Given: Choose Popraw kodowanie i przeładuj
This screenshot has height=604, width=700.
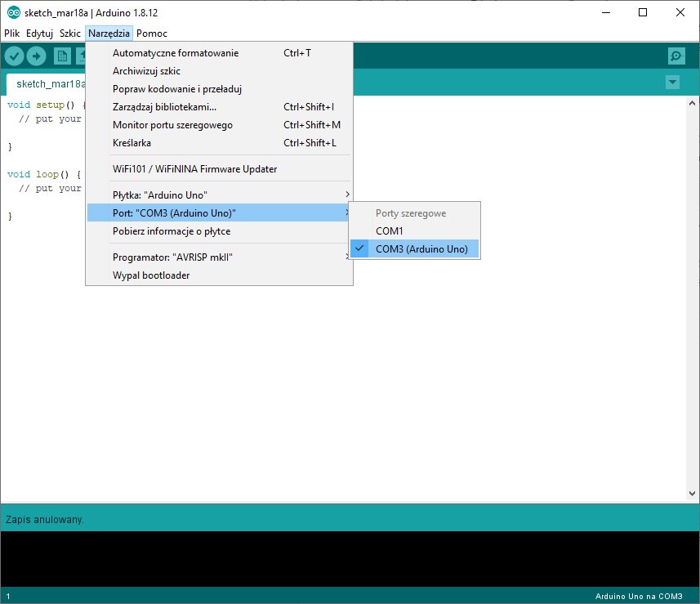Looking at the screenshot, I should tap(219, 89).
